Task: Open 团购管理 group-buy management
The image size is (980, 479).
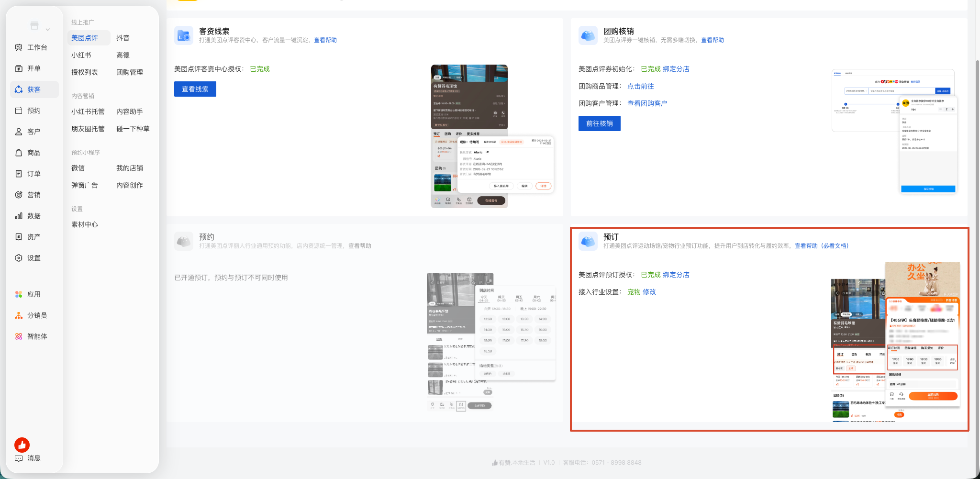Action: click(130, 72)
